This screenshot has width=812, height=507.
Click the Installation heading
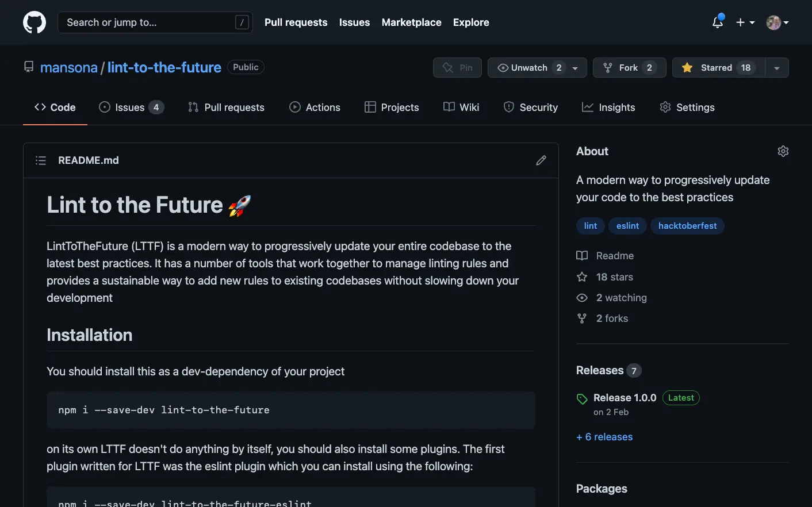90,335
